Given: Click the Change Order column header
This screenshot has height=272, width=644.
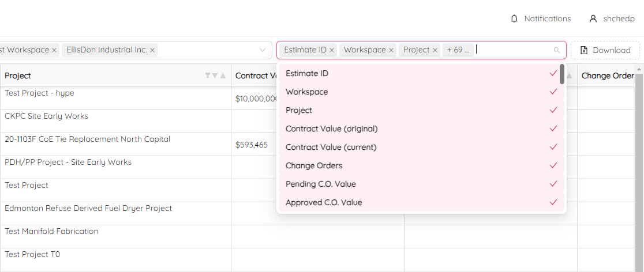Looking at the screenshot, I should pos(606,75).
